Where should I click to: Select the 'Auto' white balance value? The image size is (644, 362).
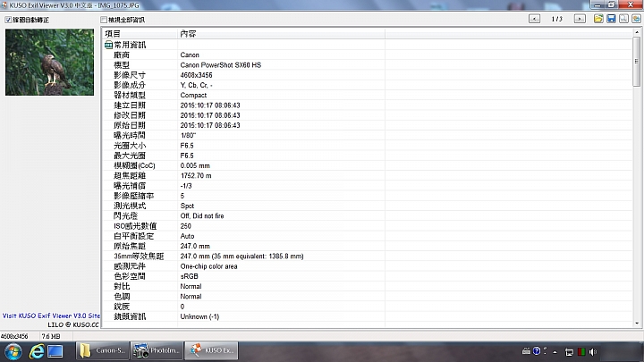point(187,236)
